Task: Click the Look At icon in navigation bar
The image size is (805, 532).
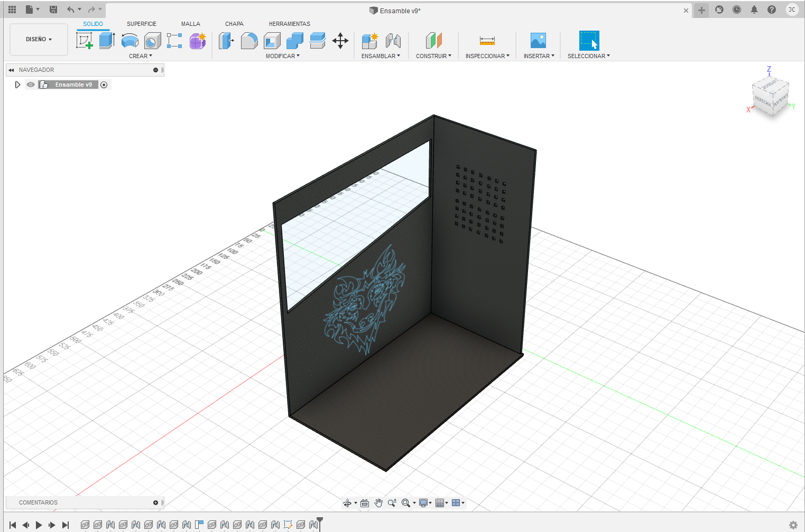Action: click(x=365, y=503)
